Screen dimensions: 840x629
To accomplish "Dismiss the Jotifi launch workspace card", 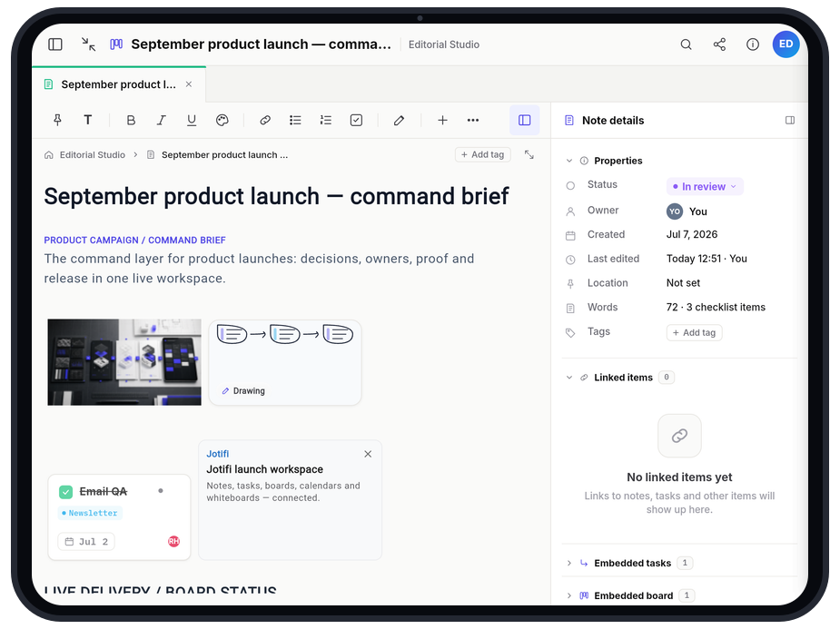I will [368, 454].
